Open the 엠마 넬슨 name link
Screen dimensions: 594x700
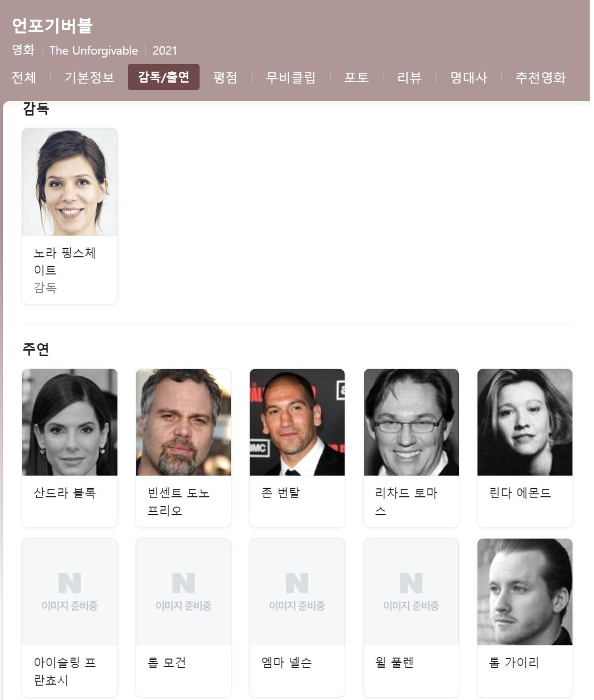(286, 662)
